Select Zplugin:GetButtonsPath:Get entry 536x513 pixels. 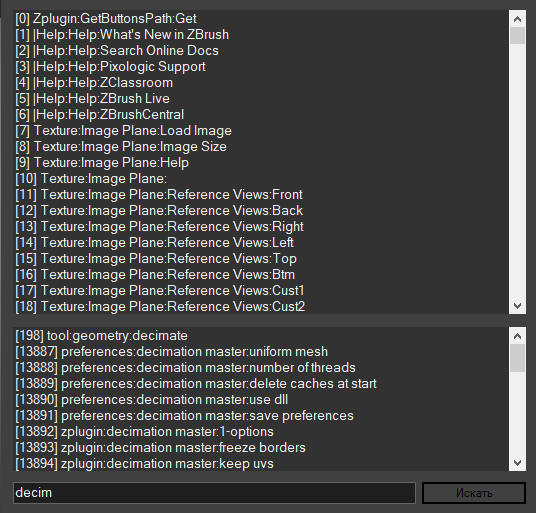pos(106,18)
